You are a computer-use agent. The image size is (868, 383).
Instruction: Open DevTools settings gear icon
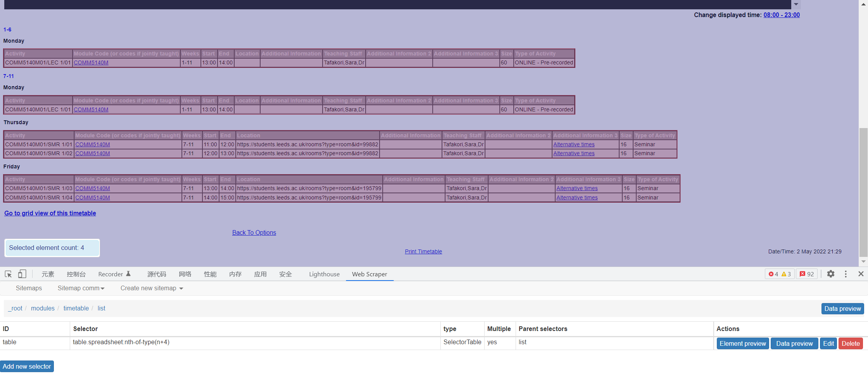click(830, 274)
